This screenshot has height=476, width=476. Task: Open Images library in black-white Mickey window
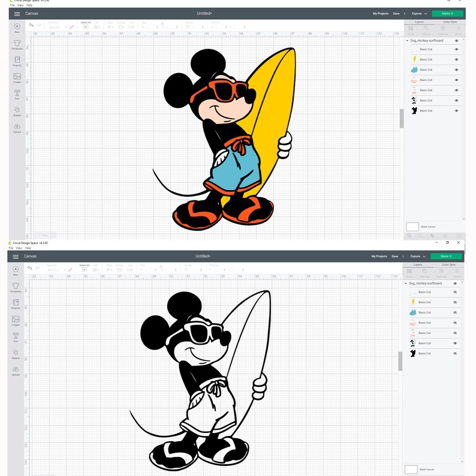16,321
